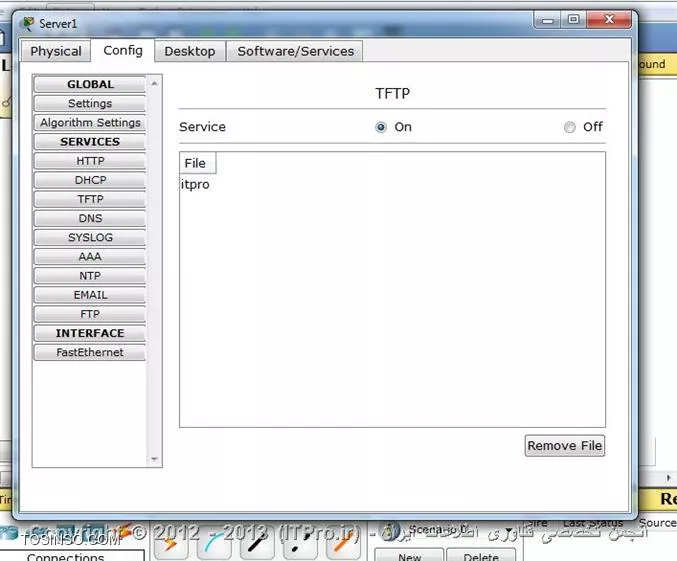The image size is (677, 561).
Task: Select the automatic connection lightning icon
Action: [x=171, y=544]
